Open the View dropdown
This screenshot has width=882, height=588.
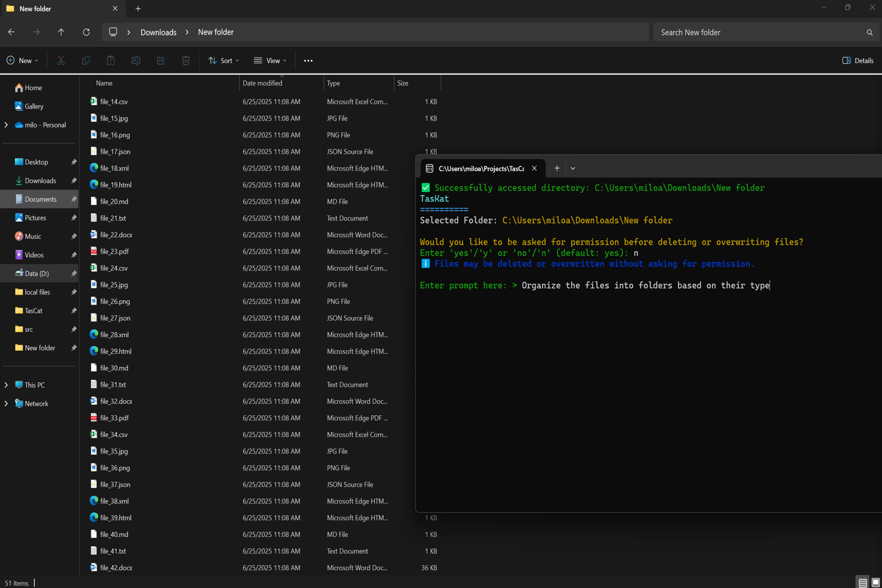[x=270, y=60]
